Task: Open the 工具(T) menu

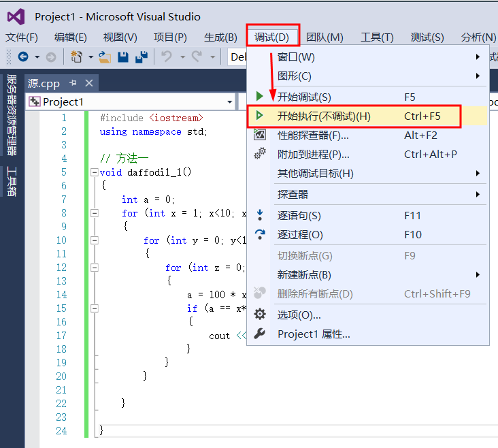Action: 377,37
